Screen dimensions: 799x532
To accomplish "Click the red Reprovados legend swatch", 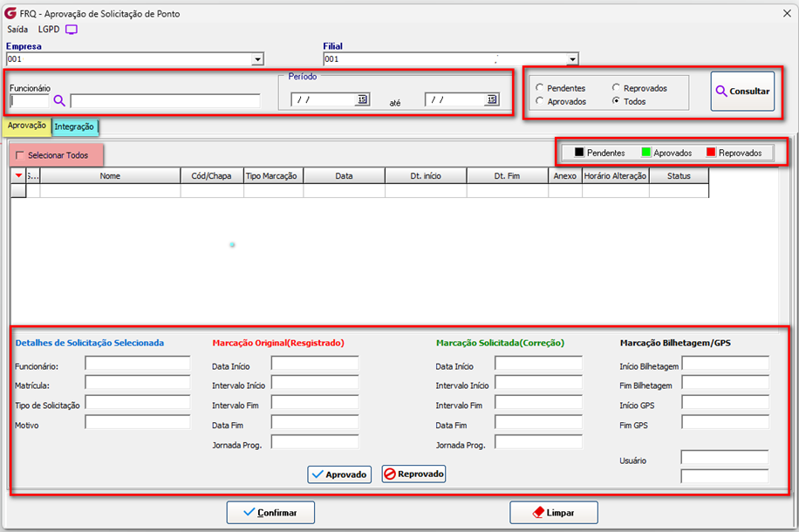I will click(x=711, y=153).
